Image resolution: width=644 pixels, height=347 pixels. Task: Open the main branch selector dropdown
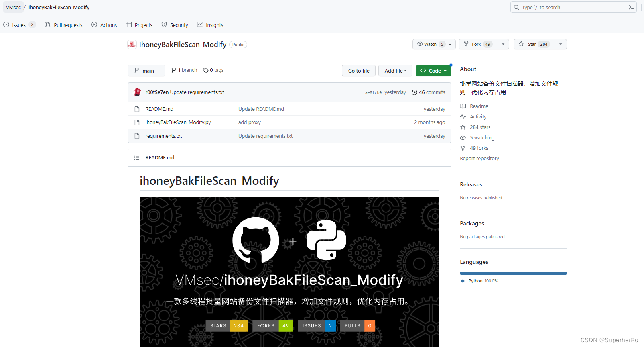click(146, 71)
